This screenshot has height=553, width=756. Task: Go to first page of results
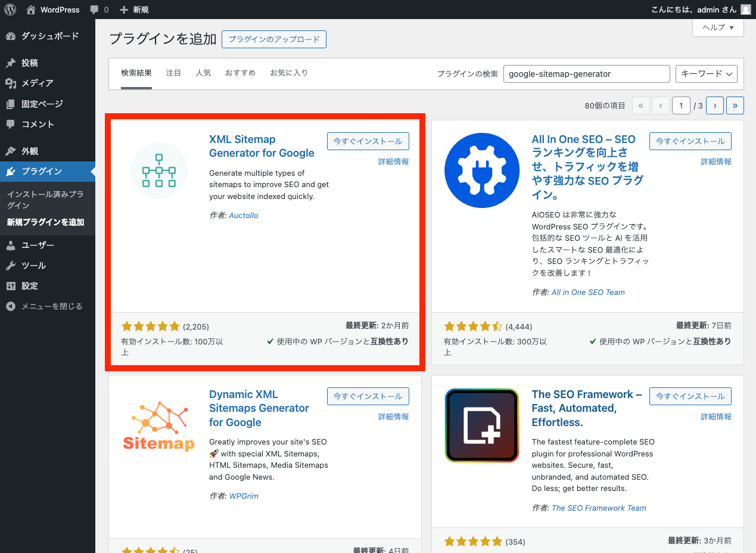[641, 105]
